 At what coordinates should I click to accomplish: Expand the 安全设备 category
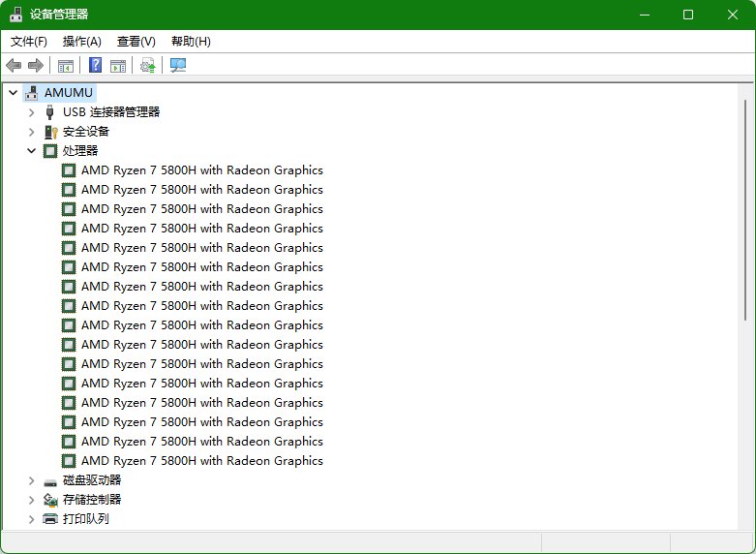32,132
